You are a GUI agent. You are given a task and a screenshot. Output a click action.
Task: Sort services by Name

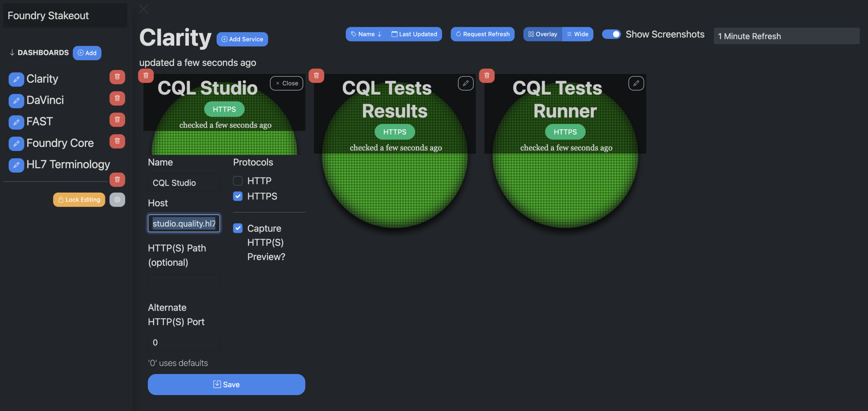(x=366, y=34)
